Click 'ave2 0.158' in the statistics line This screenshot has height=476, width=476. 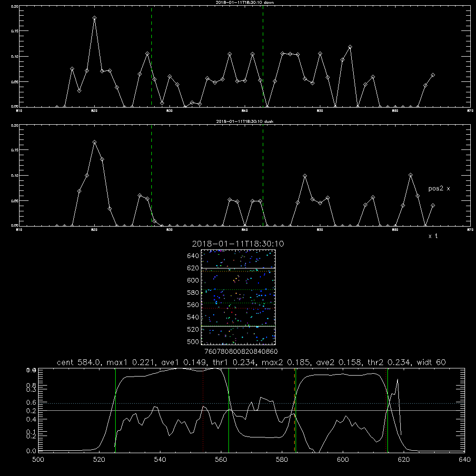(338, 362)
